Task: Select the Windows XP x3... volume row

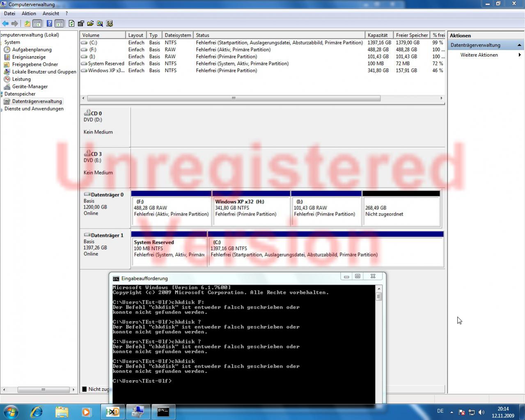Action: [262, 71]
